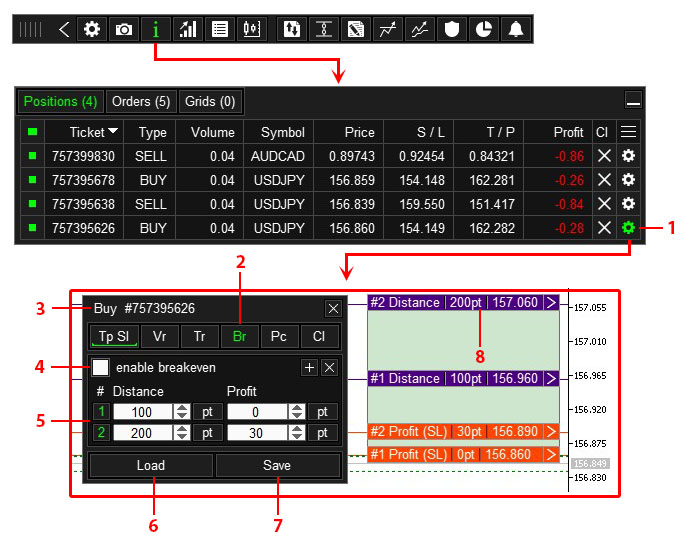
Task: Open the green info panel icon
Action: click(155, 29)
